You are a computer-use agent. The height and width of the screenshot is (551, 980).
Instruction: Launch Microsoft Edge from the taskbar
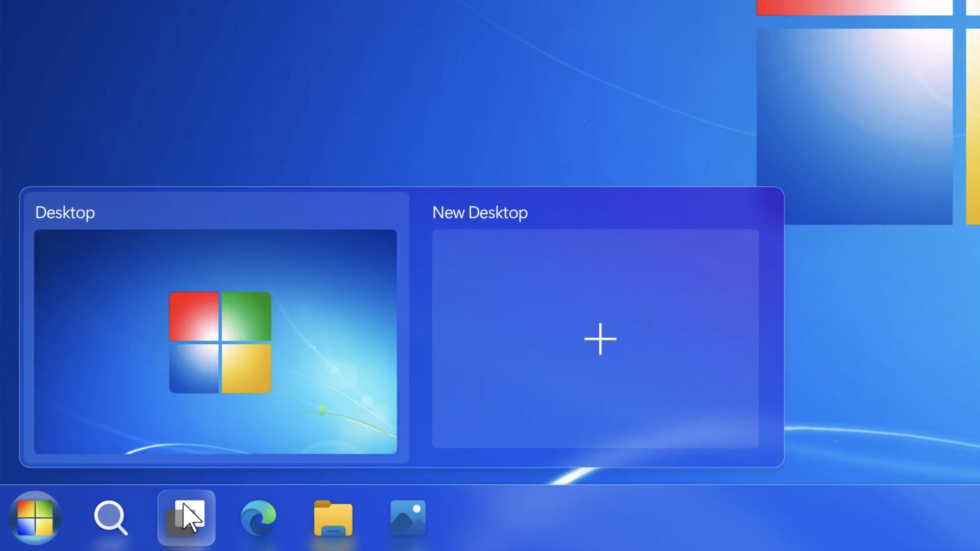pos(258,517)
